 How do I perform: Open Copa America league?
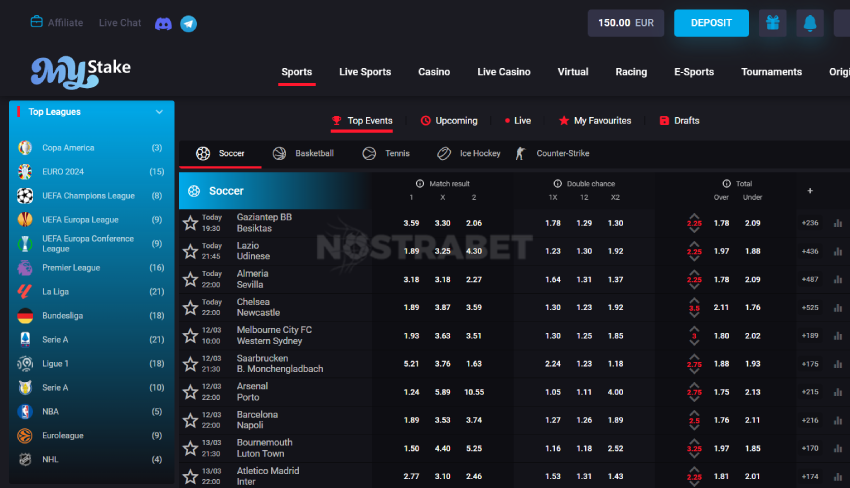point(92,147)
